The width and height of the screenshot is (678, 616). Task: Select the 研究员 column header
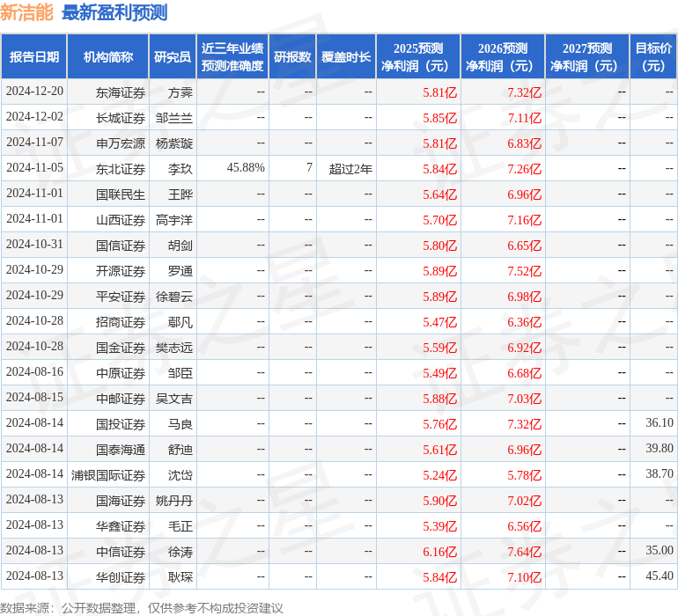tap(173, 56)
